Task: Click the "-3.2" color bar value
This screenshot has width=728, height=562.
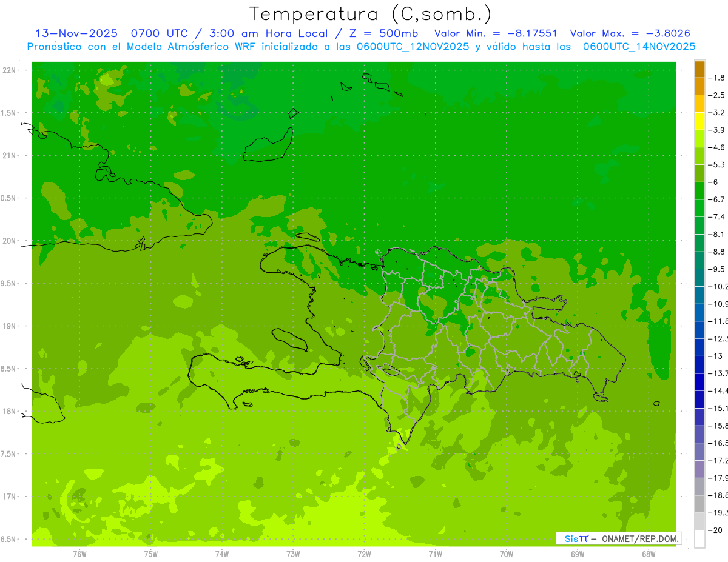Action: pyautogui.click(x=717, y=113)
